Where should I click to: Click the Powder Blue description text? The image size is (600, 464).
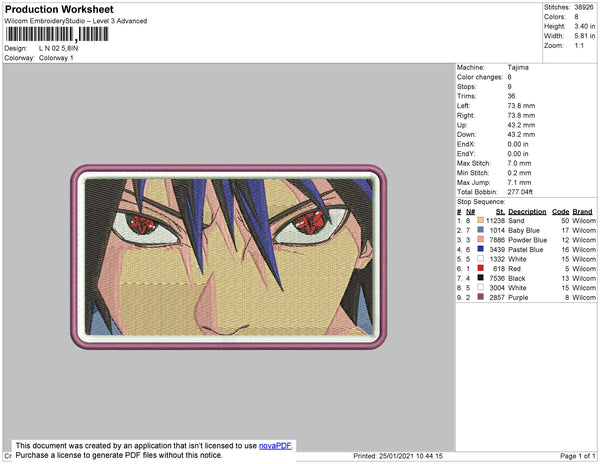point(527,240)
